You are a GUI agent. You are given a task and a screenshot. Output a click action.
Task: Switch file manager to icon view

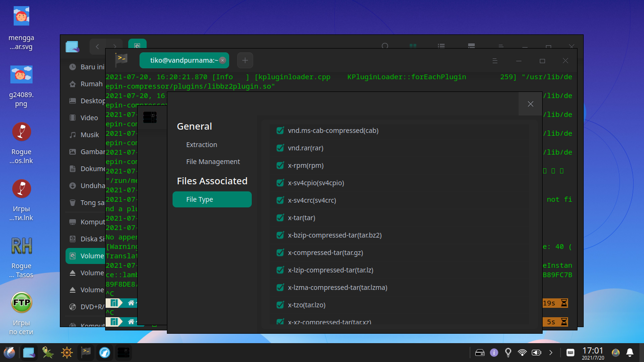(413, 46)
